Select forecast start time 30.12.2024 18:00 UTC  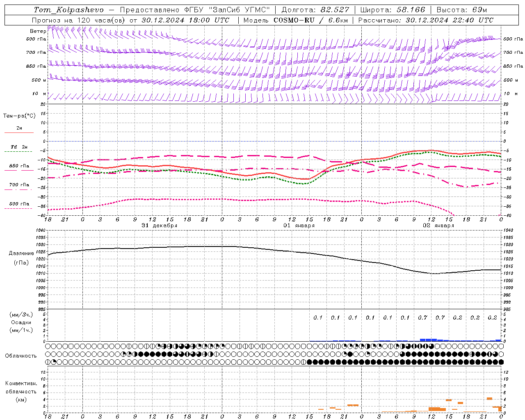pos(186,20)
